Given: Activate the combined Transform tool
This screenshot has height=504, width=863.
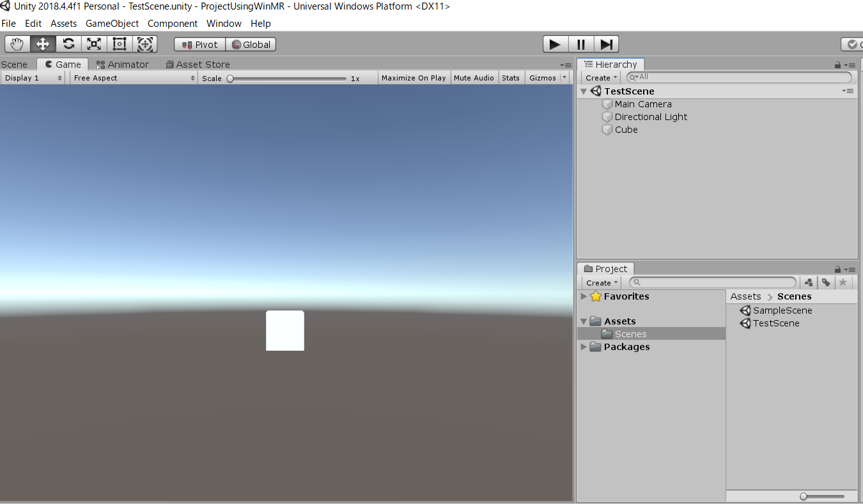Looking at the screenshot, I should pyautogui.click(x=145, y=43).
